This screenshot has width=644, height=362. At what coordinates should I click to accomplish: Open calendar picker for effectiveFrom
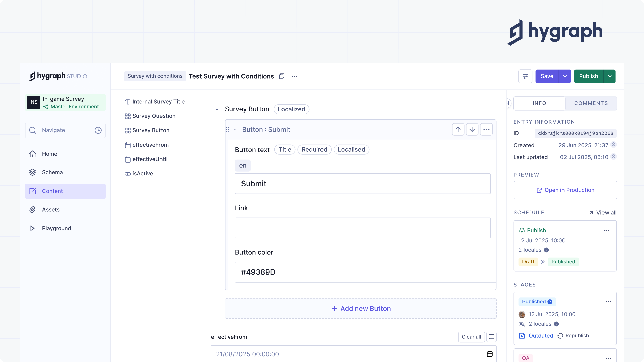click(x=490, y=354)
